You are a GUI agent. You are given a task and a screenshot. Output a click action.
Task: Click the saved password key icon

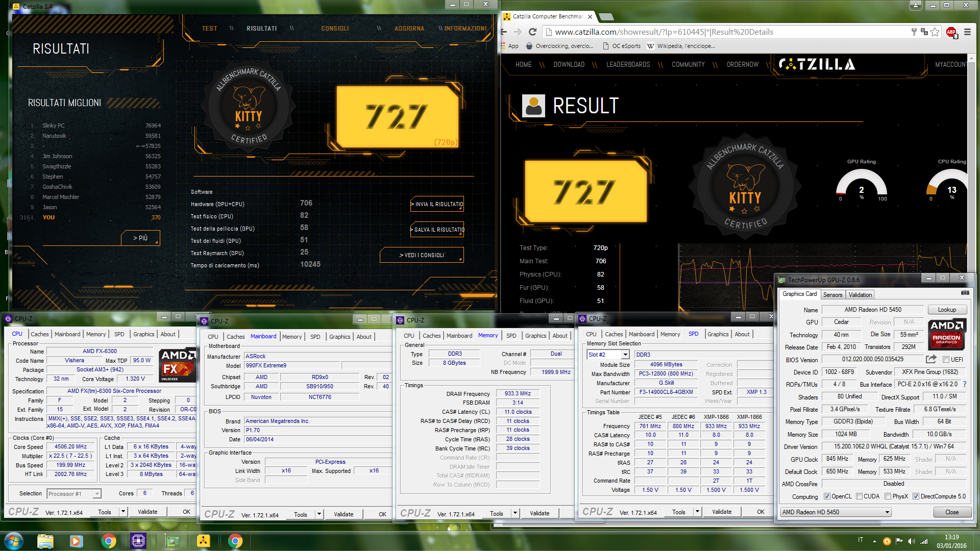click(x=914, y=32)
